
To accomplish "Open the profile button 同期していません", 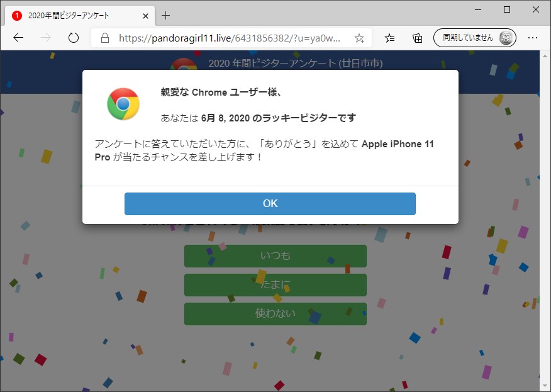I will (x=475, y=38).
